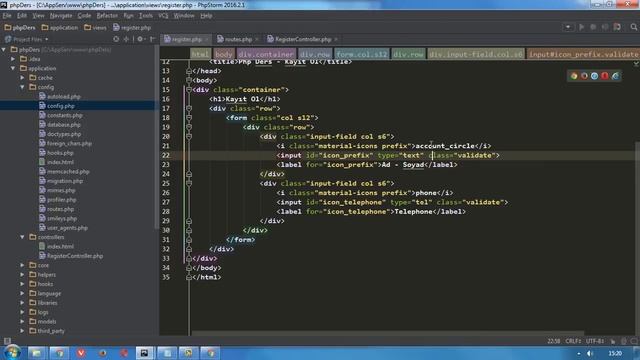Click the tool windows toggle at bottom-left corner
Screen dimensions: 640x360
click(x=7, y=341)
